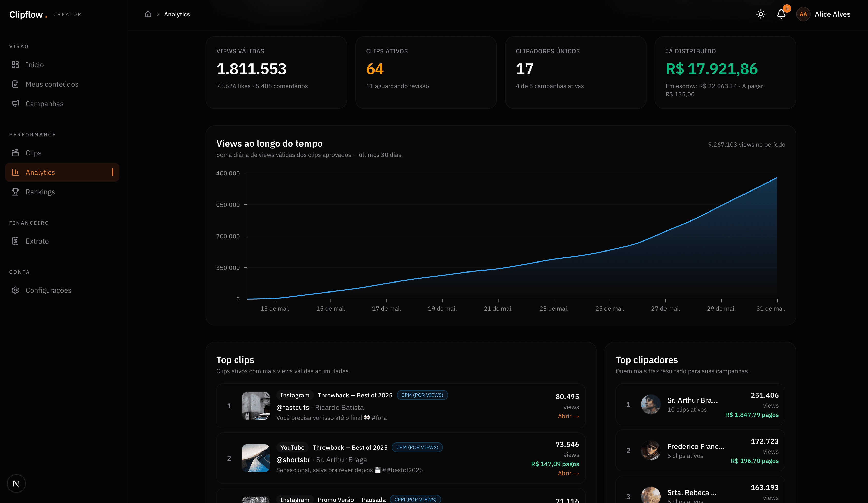868x503 pixels.
Task: Click the Clips clapperboard icon
Action: pos(15,153)
